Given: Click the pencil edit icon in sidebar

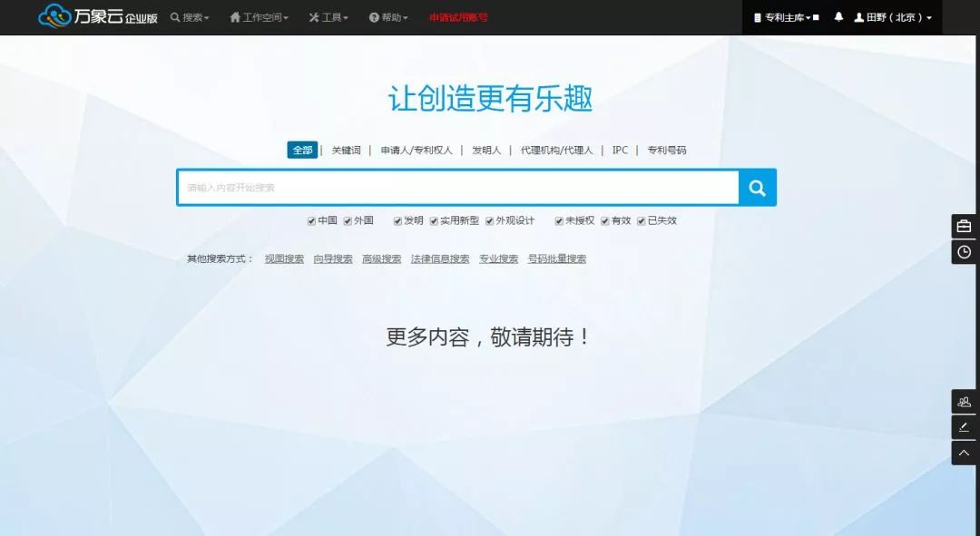Looking at the screenshot, I should click(964, 426).
